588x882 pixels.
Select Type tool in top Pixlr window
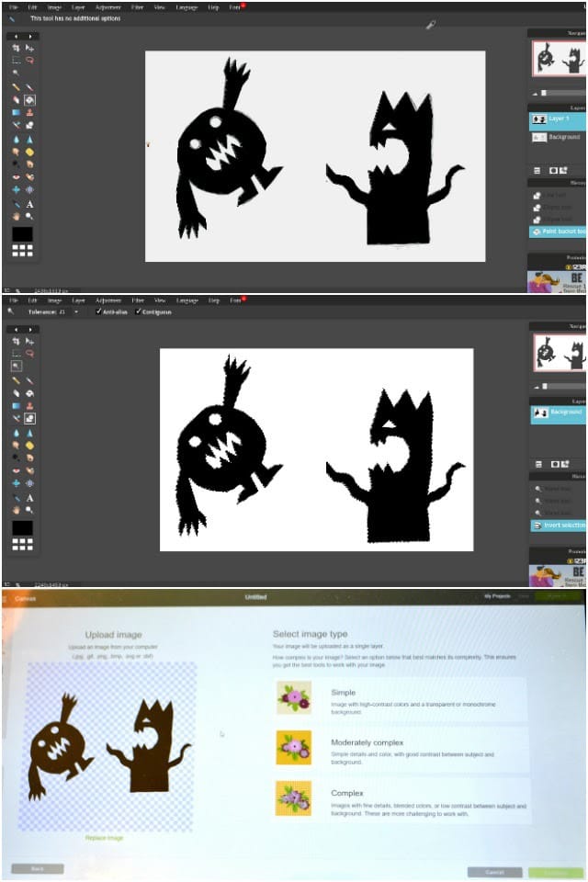click(x=29, y=204)
